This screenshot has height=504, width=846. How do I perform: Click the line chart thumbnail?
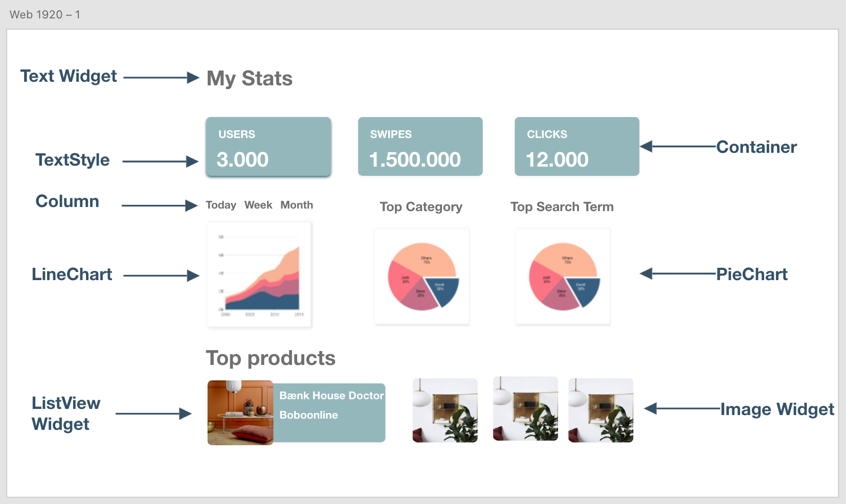259,274
